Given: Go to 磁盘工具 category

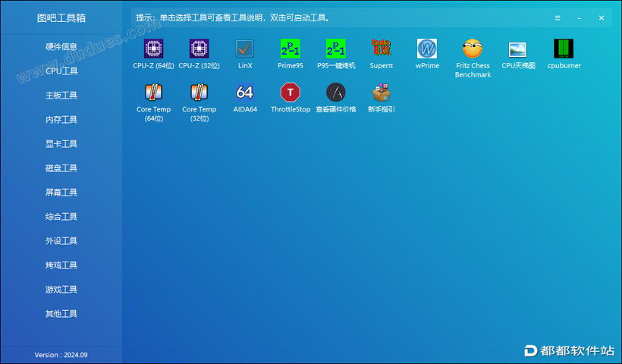Looking at the screenshot, I should pos(61,168).
